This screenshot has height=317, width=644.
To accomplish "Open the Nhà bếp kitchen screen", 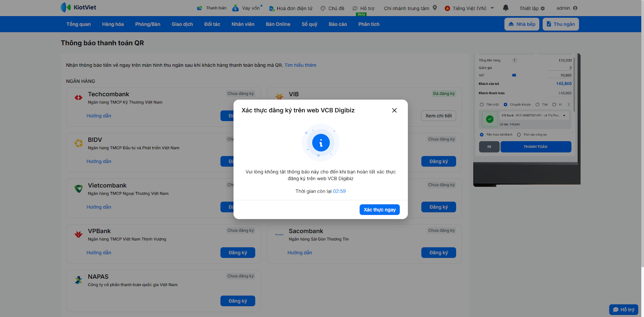I will click(x=522, y=24).
